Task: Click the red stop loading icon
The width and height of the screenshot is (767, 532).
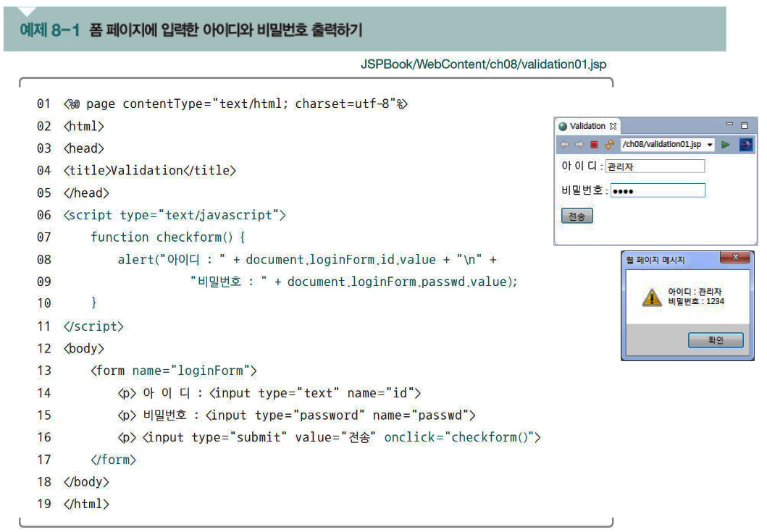Action: click(x=594, y=144)
